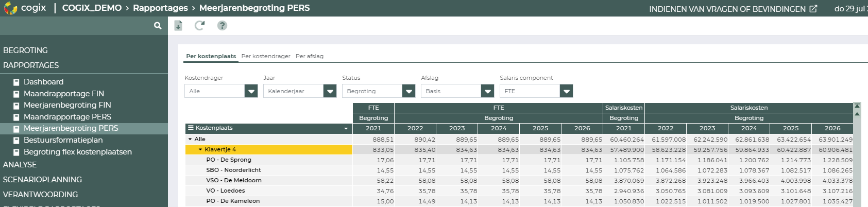Open Maandrapportage FIN report

(x=64, y=94)
